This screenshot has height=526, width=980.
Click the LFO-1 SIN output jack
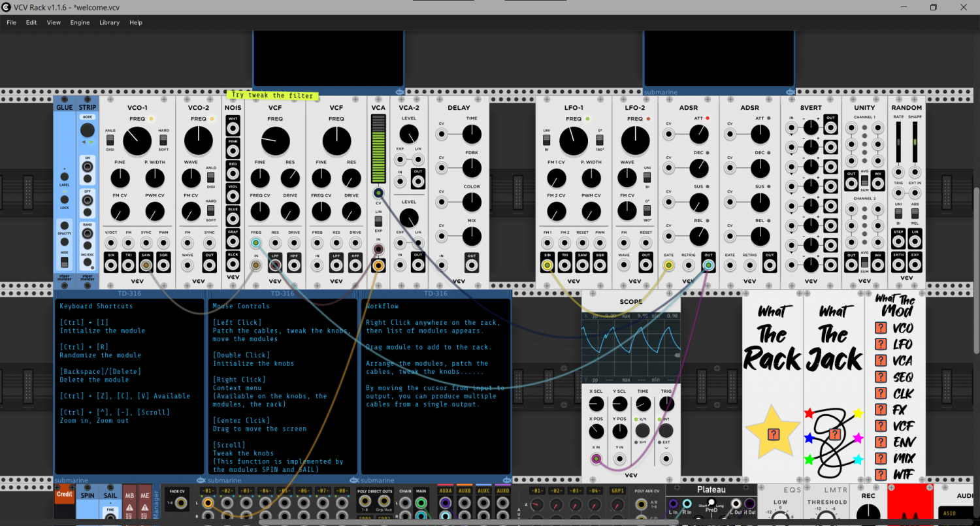click(x=547, y=265)
